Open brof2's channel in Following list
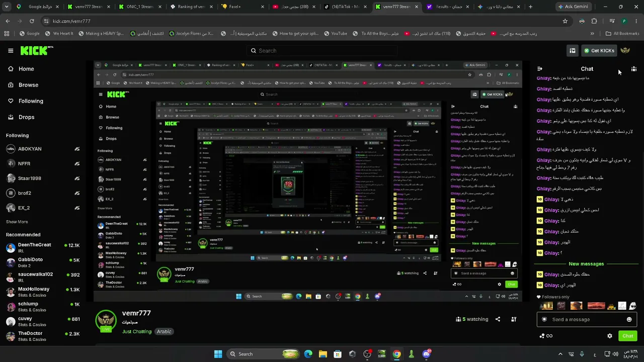 point(43,193)
